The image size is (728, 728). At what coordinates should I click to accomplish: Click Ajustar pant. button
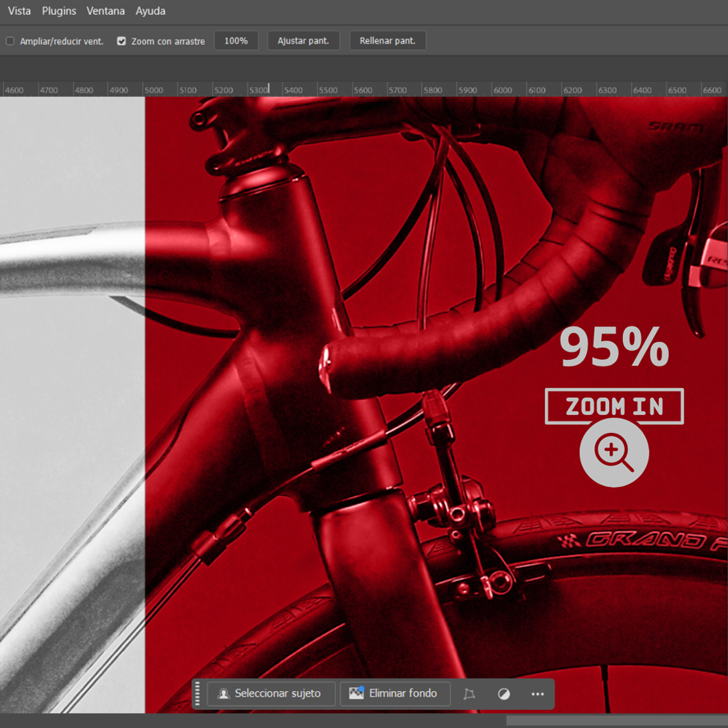[303, 41]
